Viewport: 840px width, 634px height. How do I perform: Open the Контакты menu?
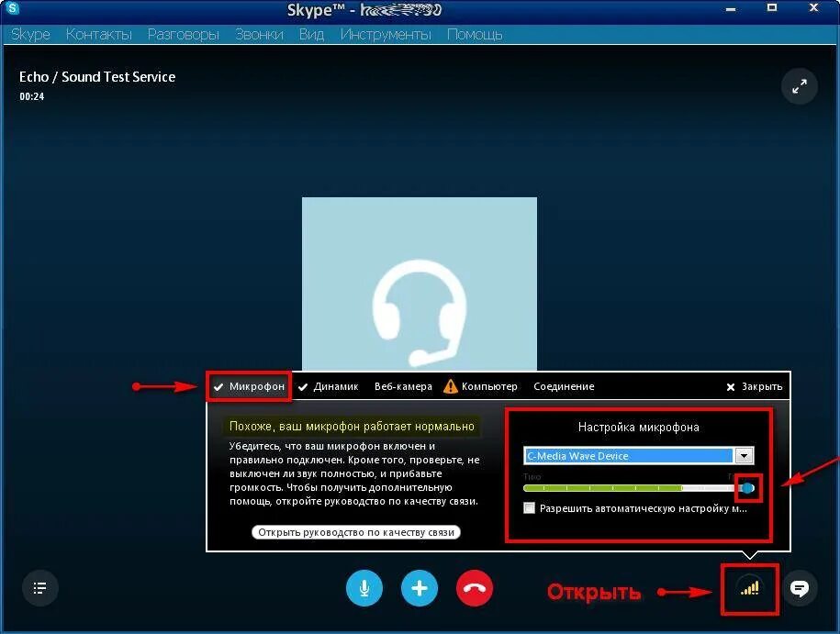(98, 34)
